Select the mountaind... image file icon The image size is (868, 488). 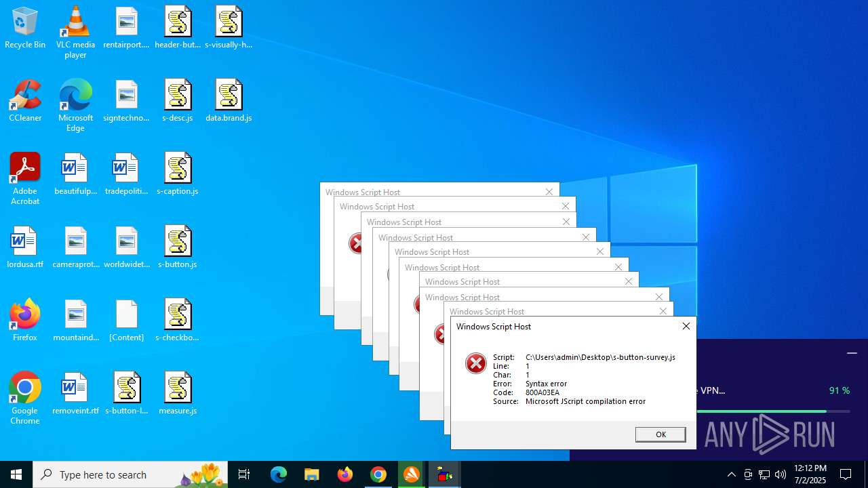click(x=75, y=321)
